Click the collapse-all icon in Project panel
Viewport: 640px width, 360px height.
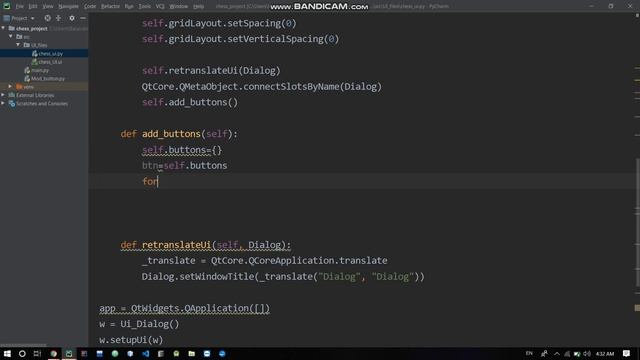point(58,18)
